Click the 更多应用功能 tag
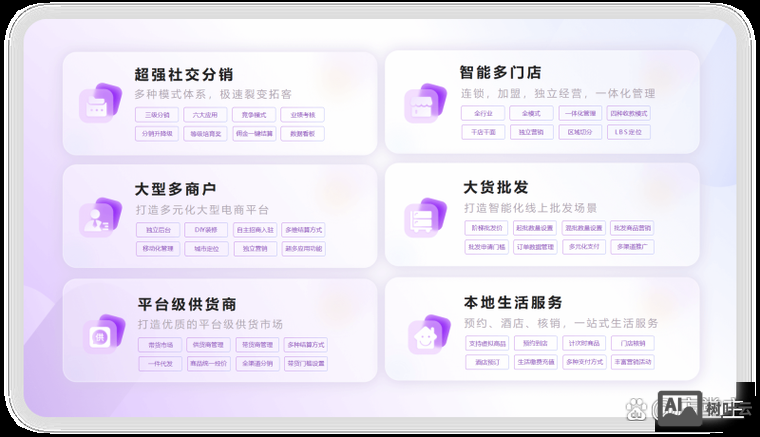This screenshot has height=437, width=760. [x=303, y=249]
